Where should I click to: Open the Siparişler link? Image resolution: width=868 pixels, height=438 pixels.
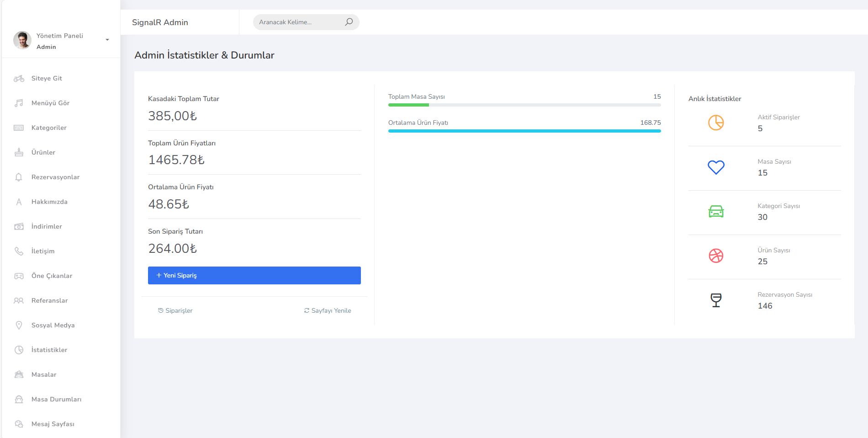click(175, 311)
